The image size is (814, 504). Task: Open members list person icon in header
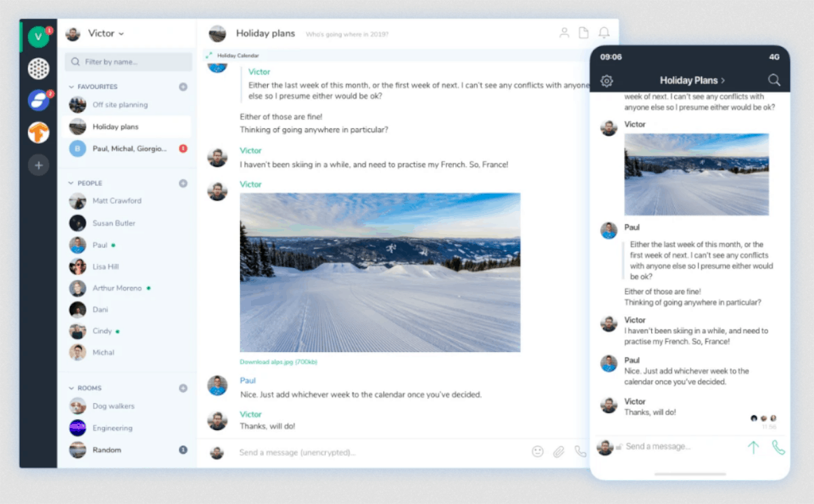[x=564, y=33]
